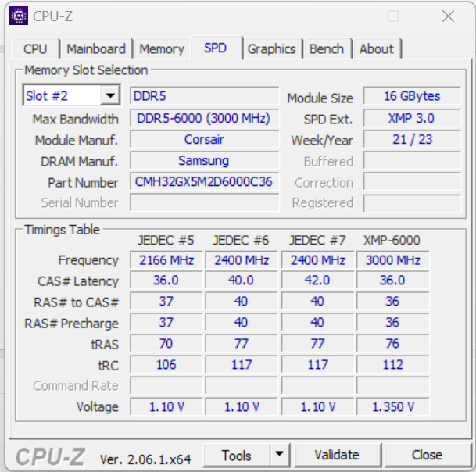Click the Part Number label

(83, 182)
